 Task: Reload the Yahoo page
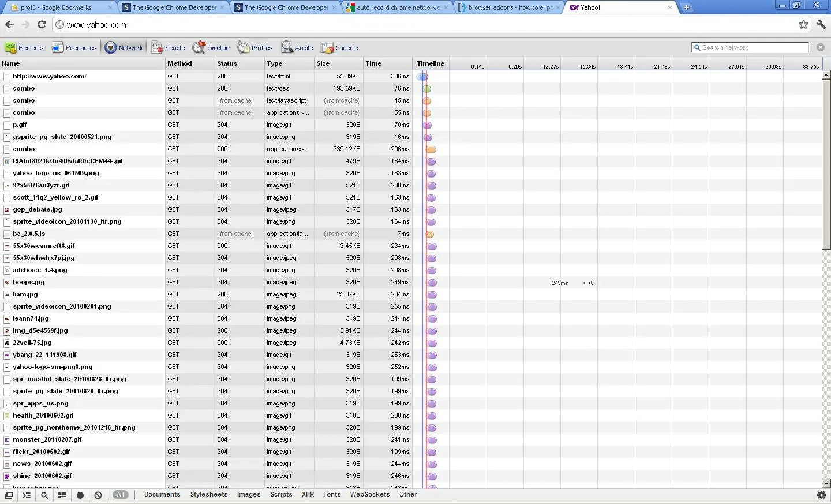point(42,25)
